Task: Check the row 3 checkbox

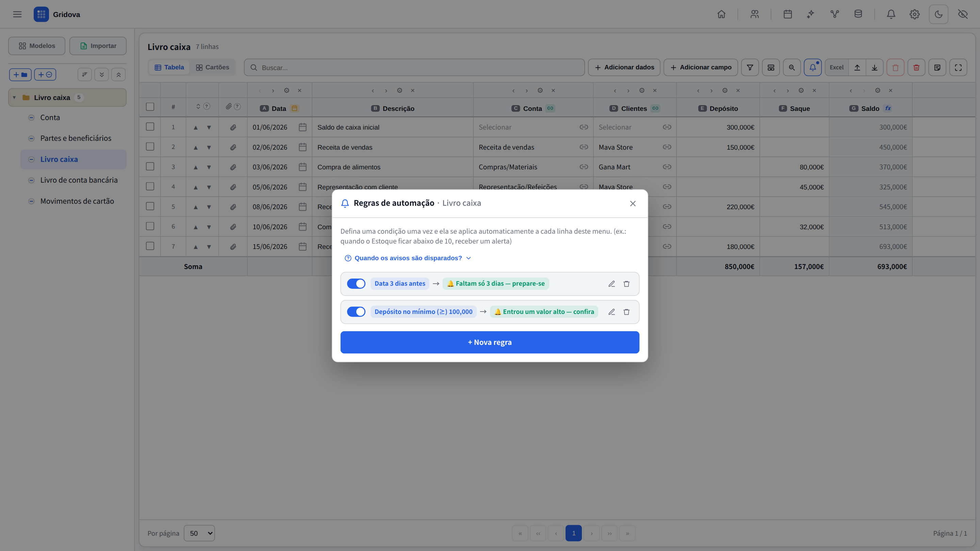Action: pos(150,167)
